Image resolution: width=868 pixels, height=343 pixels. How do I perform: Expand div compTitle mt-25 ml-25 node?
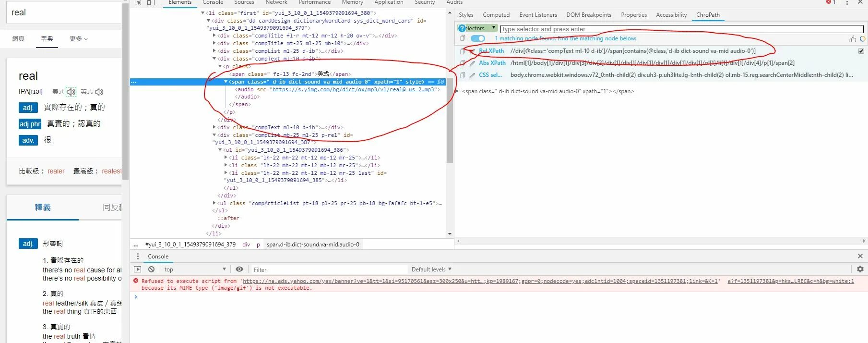coord(214,43)
